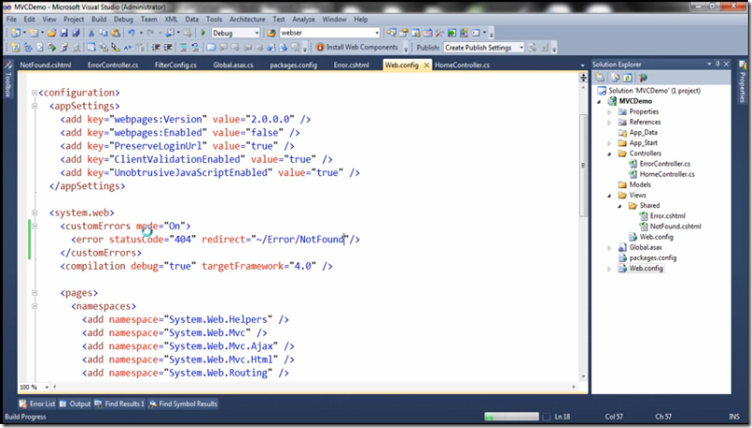The width and height of the screenshot is (752, 428).
Task: Click the Undo arrow icon
Action: (131, 33)
